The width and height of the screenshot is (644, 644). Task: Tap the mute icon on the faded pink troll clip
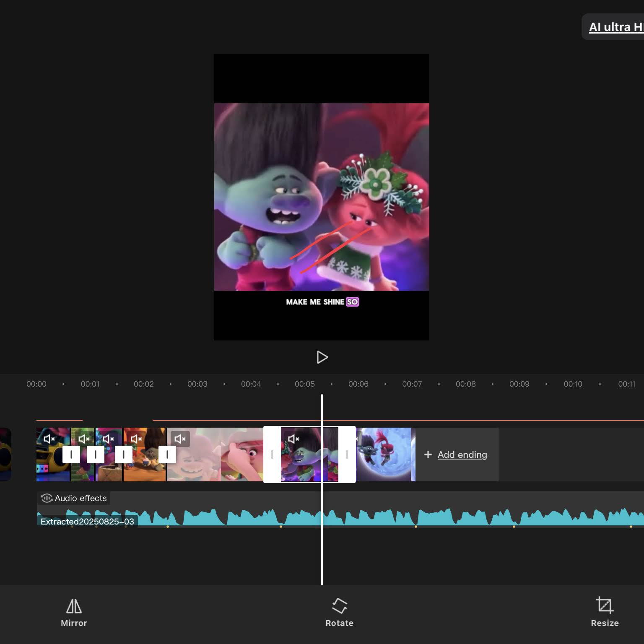click(x=180, y=439)
